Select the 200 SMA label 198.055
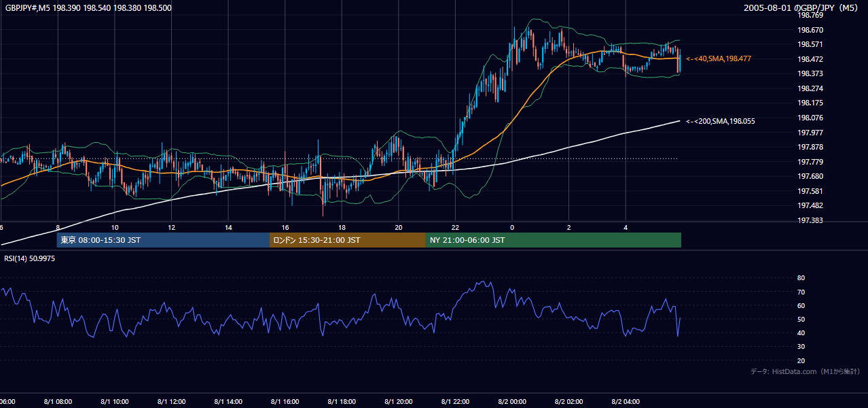 (721, 121)
